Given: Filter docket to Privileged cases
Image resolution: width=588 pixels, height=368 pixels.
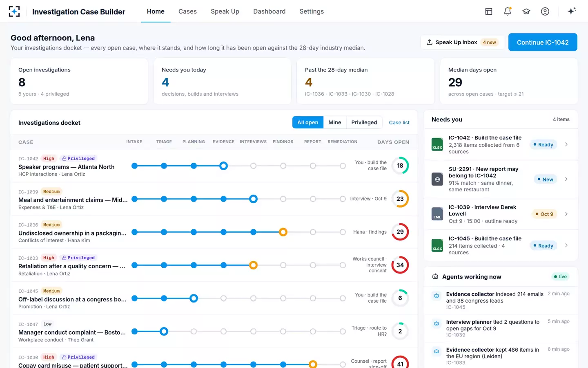Looking at the screenshot, I should (364, 122).
